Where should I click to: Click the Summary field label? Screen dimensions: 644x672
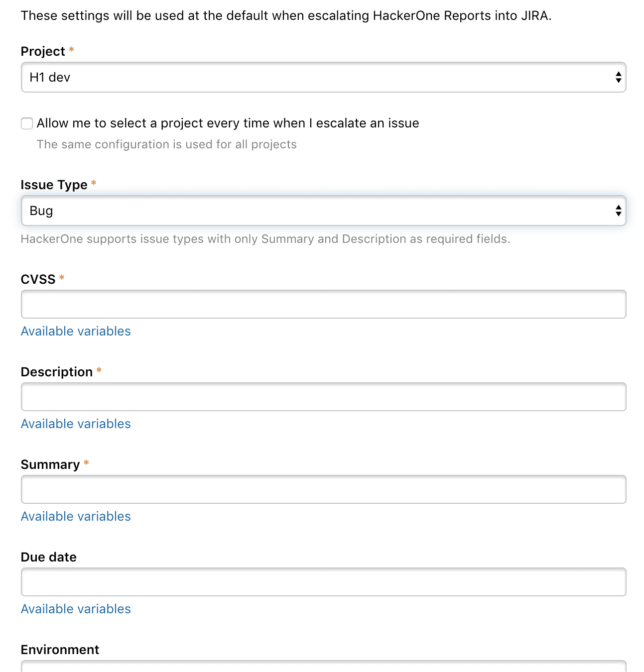pos(50,464)
